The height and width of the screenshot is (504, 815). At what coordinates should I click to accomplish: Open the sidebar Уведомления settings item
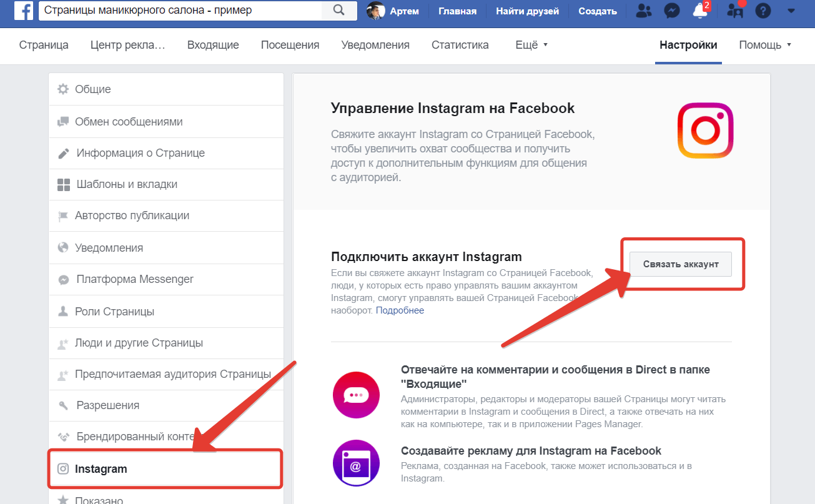click(x=166, y=248)
